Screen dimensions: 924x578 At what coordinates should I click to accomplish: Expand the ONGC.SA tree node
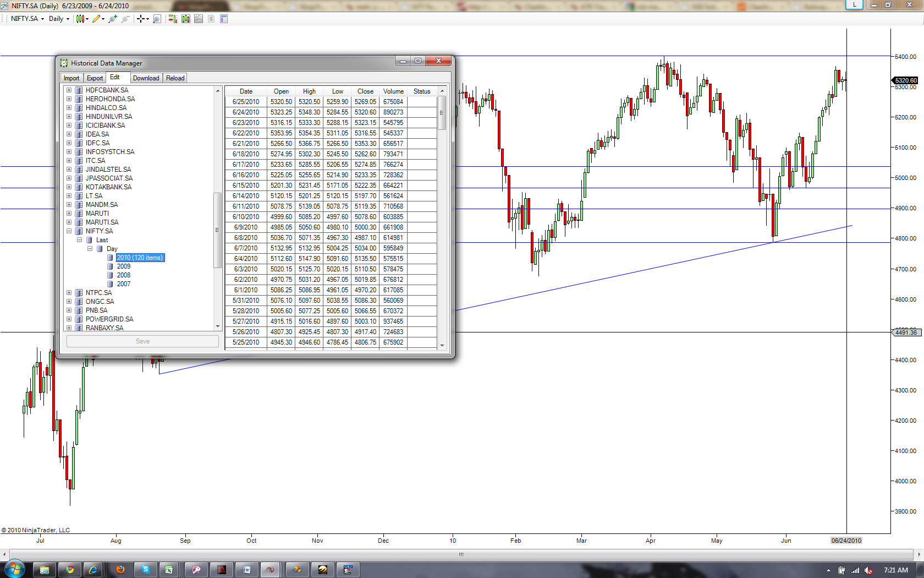69,302
